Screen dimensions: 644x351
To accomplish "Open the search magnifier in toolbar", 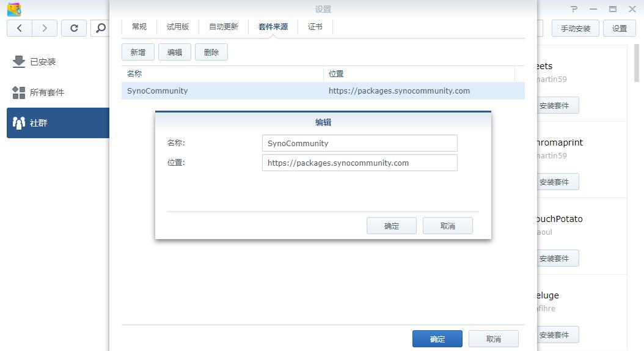I will [100, 28].
